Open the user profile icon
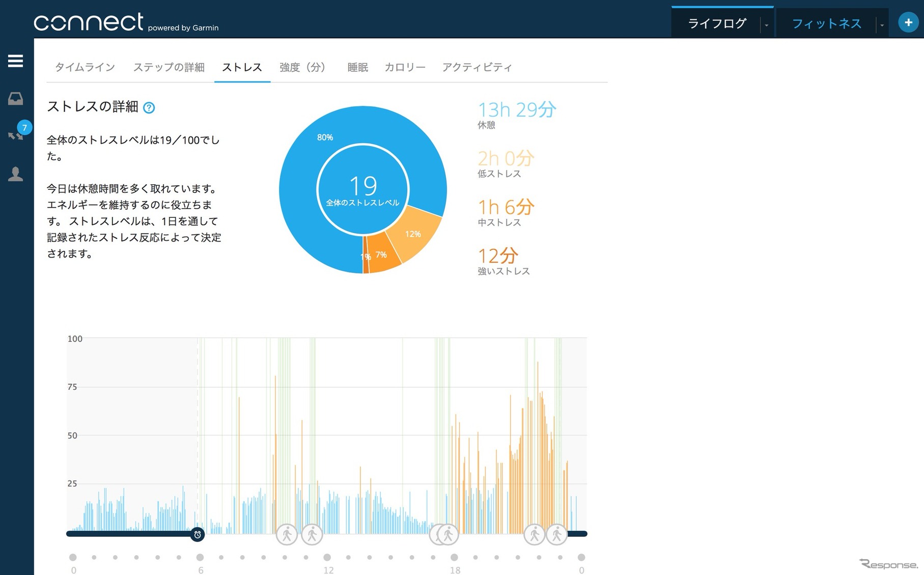Screen dimensions: 924x575 [x=15, y=174]
